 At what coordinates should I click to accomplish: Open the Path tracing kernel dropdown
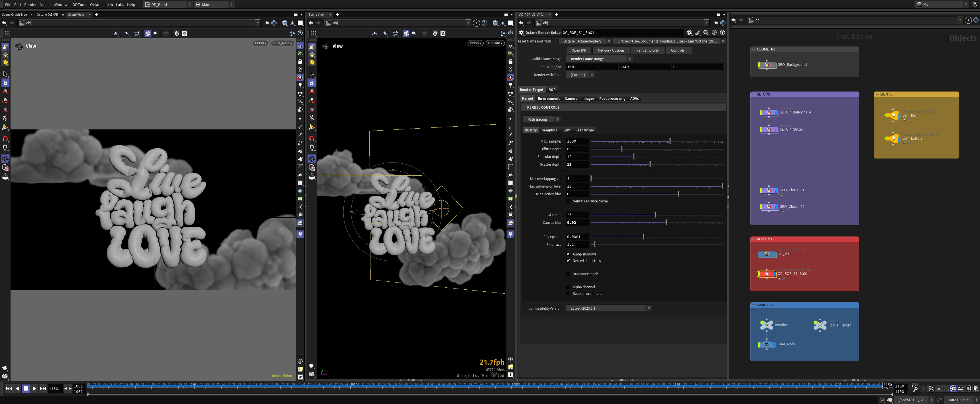(x=542, y=119)
